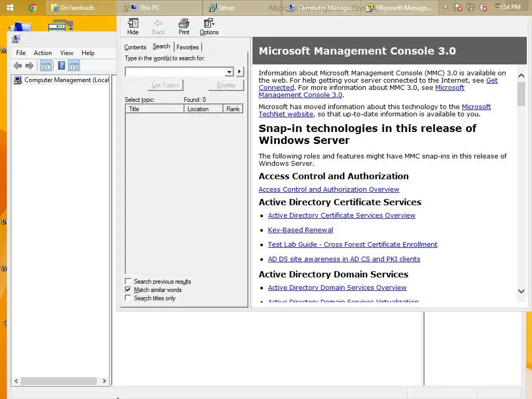Viewport: 532px width, 399px height.
Task: Open the View menu
Action: (x=66, y=53)
